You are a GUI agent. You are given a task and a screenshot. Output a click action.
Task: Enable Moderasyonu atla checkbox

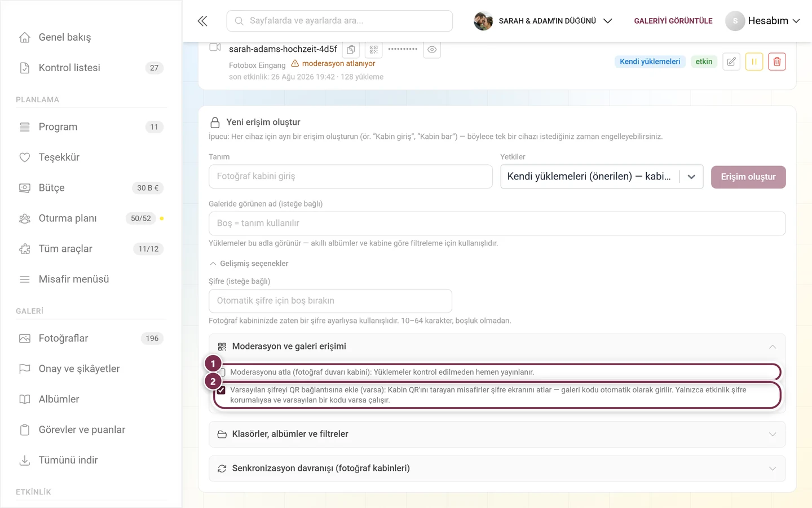(222, 373)
